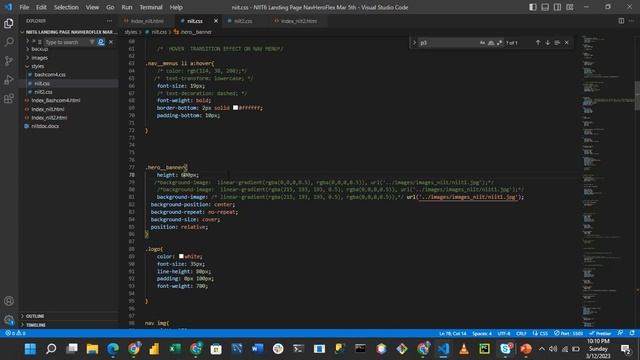
Task: Toggle Use Regular Expression in Find widget
Action: (500, 42)
